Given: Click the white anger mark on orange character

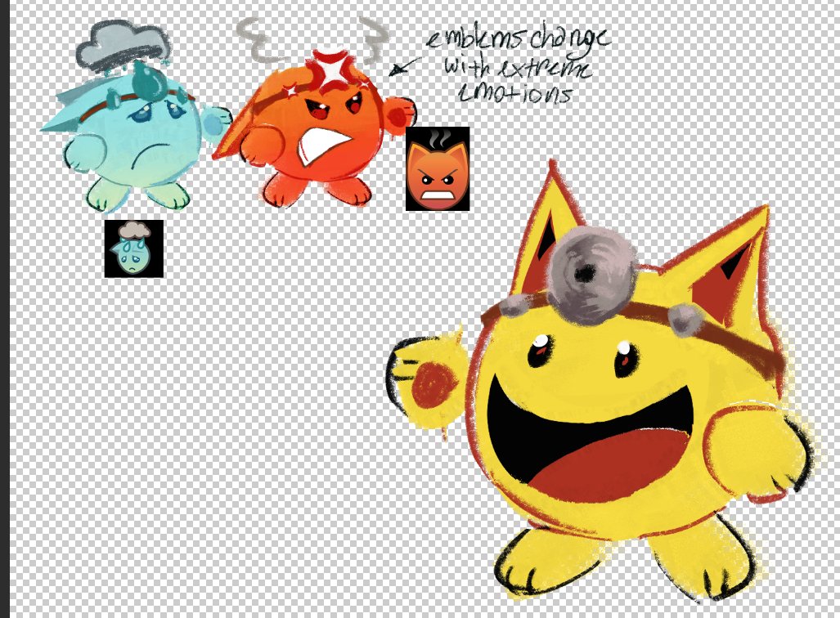Looking at the screenshot, I should click(x=334, y=69).
